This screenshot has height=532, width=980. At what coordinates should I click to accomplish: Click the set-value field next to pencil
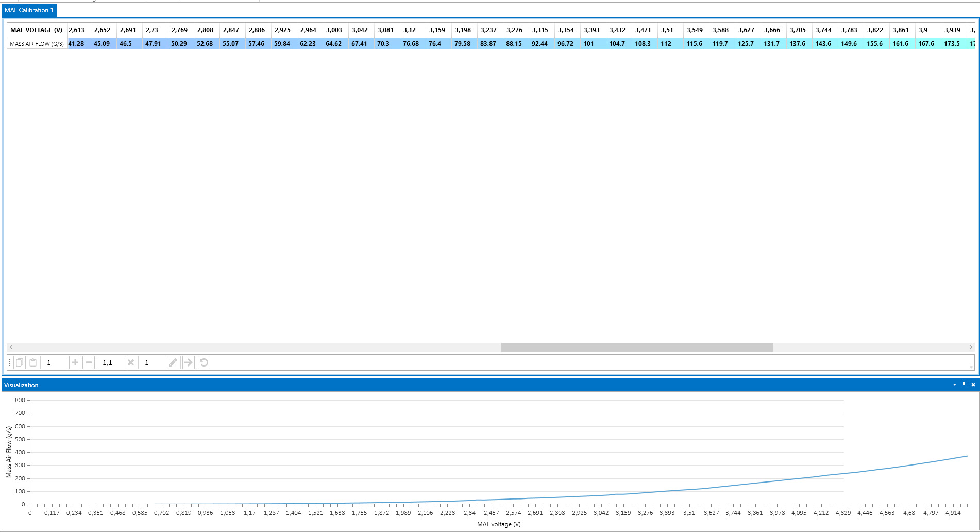[x=154, y=362]
